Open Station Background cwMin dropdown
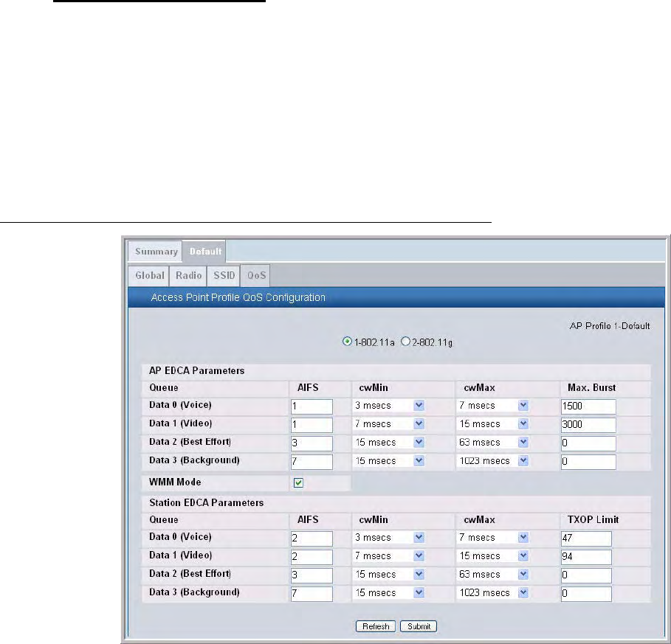Screen dimensions: 671x644 (389, 592)
